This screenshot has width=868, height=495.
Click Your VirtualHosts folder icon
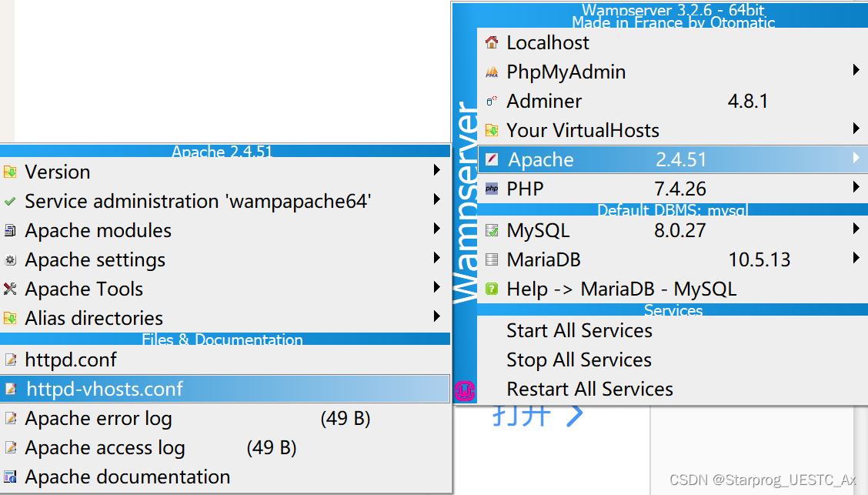492,130
